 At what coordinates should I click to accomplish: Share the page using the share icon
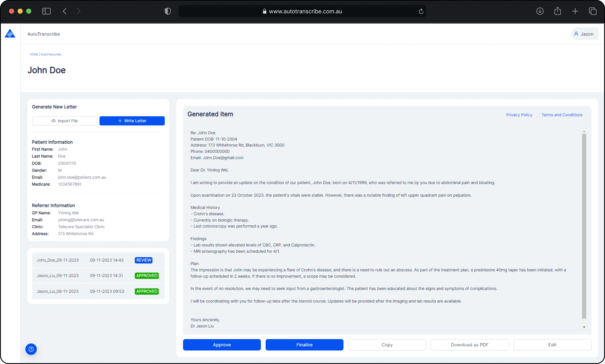click(557, 11)
